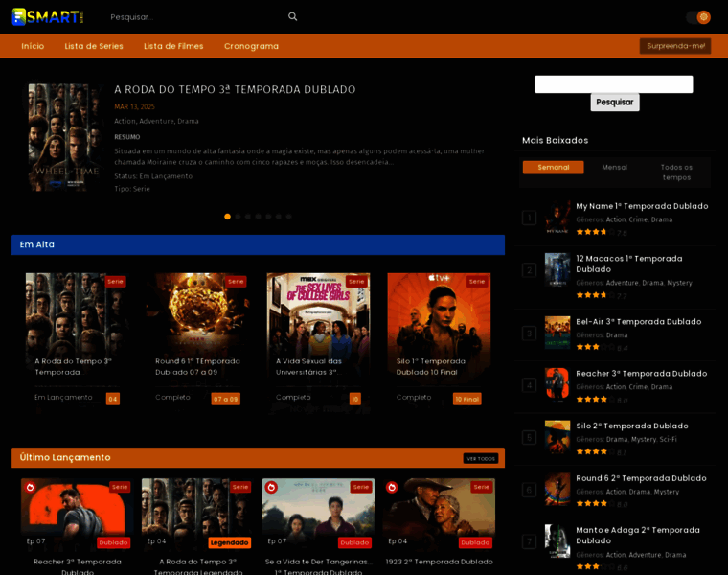
Task: Click the 07 a 09 episode badge
Action: [x=226, y=399]
